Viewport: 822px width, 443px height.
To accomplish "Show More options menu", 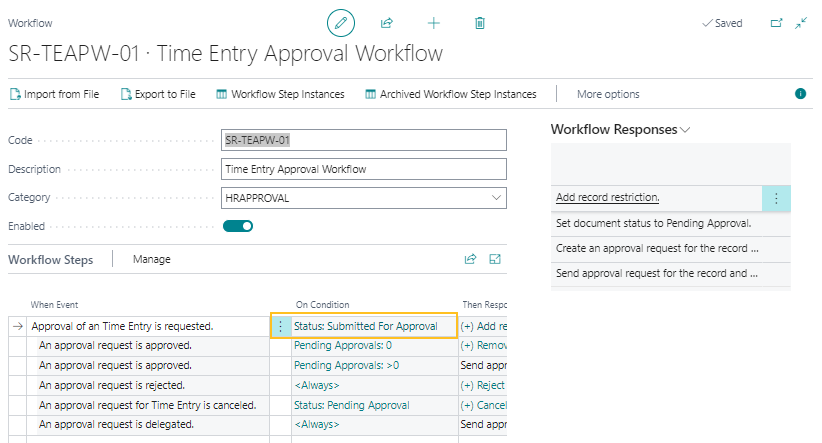I will coord(608,94).
